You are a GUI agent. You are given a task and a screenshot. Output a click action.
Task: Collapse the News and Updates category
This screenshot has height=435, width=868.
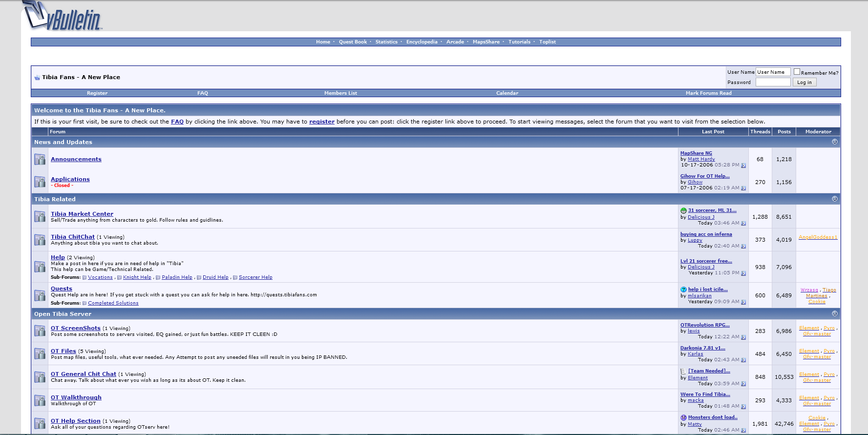834,142
